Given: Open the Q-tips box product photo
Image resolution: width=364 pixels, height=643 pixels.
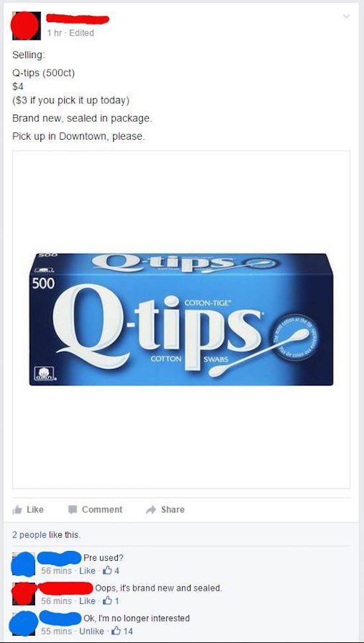Looking at the screenshot, I should pos(181,319).
